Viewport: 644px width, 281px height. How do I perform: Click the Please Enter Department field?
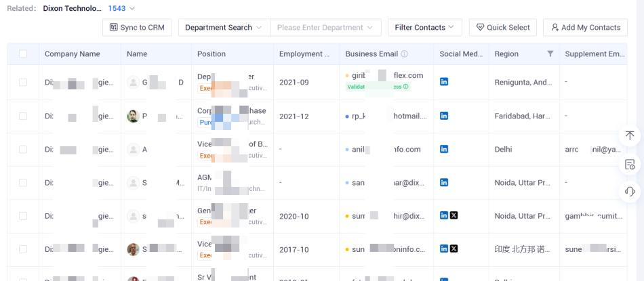(325, 28)
